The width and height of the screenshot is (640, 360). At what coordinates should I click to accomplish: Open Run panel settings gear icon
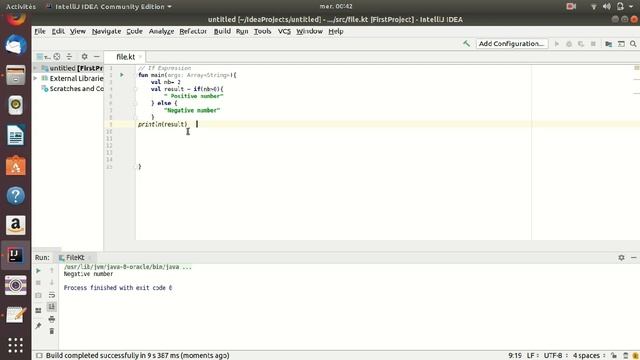(621, 258)
